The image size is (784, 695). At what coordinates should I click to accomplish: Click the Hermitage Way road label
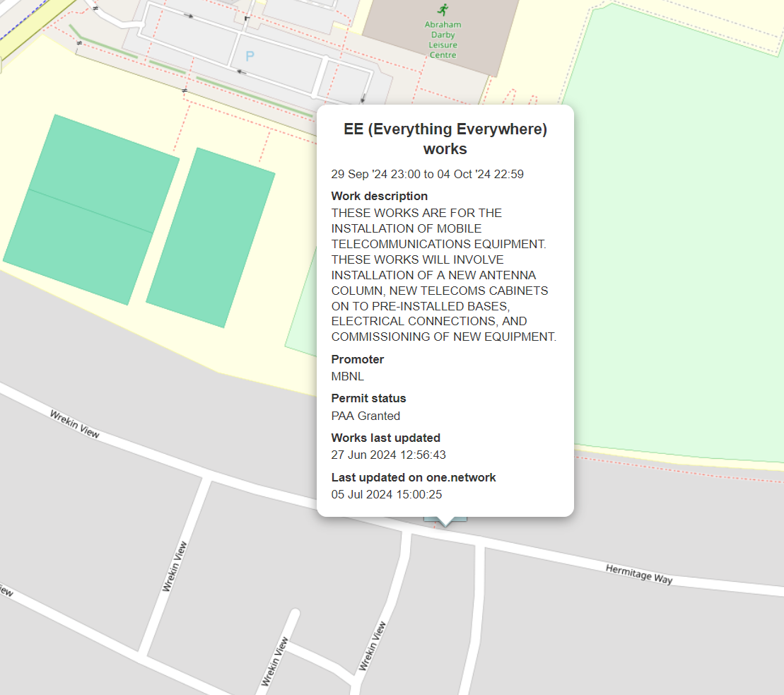[639, 574]
